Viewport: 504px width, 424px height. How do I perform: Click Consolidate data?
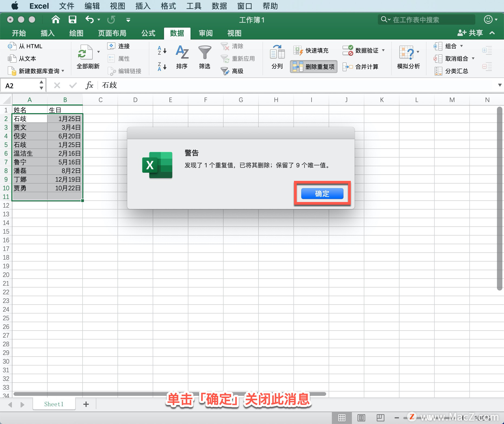(x=360, y=67)
